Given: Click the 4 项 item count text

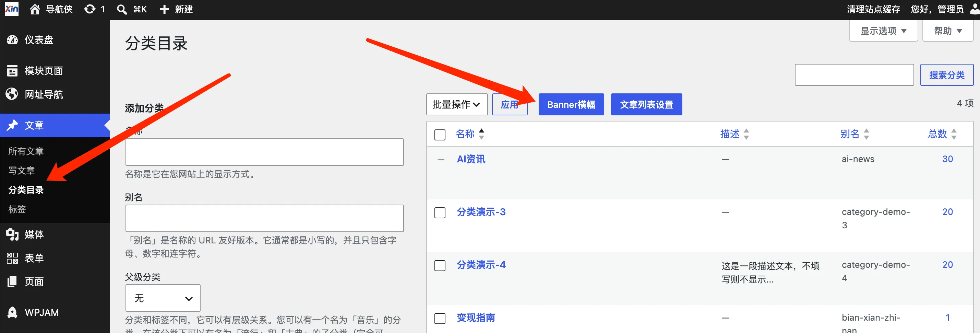Looking at the screenshot, I should 965,103.
